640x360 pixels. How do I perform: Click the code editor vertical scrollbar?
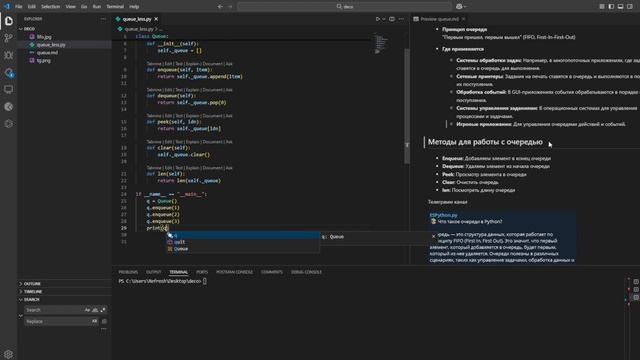407,106
